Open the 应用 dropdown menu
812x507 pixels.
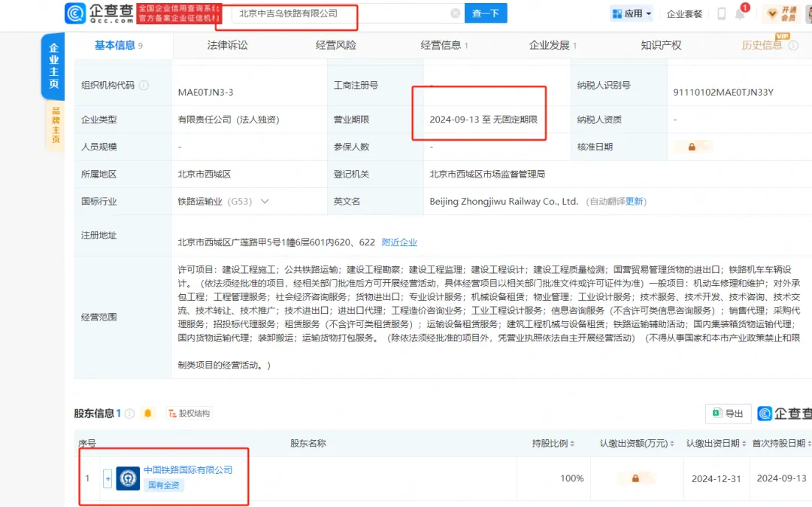coord(632,14)
